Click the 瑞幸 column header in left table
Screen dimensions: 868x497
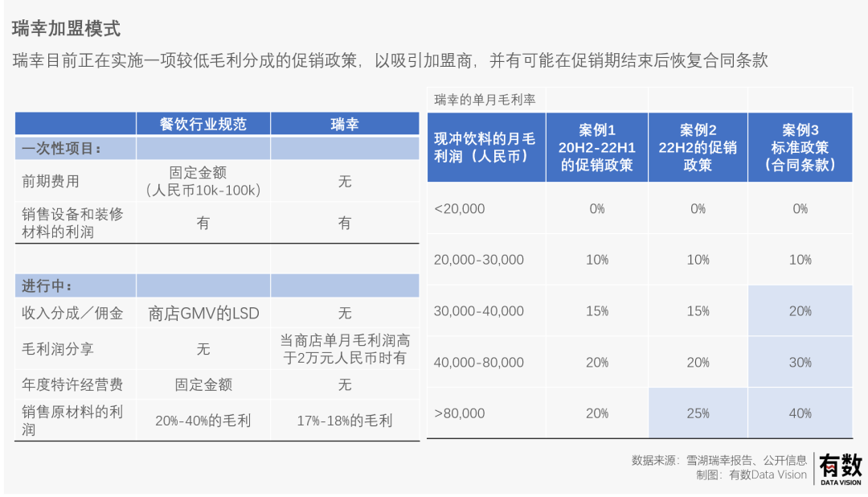[x=344, y=124]
